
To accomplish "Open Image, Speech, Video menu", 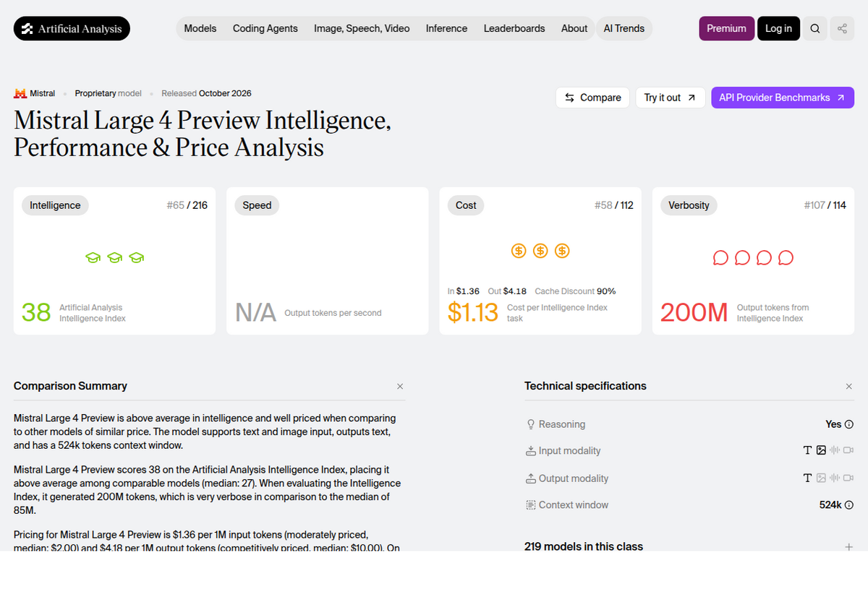I will click(362, 29).
